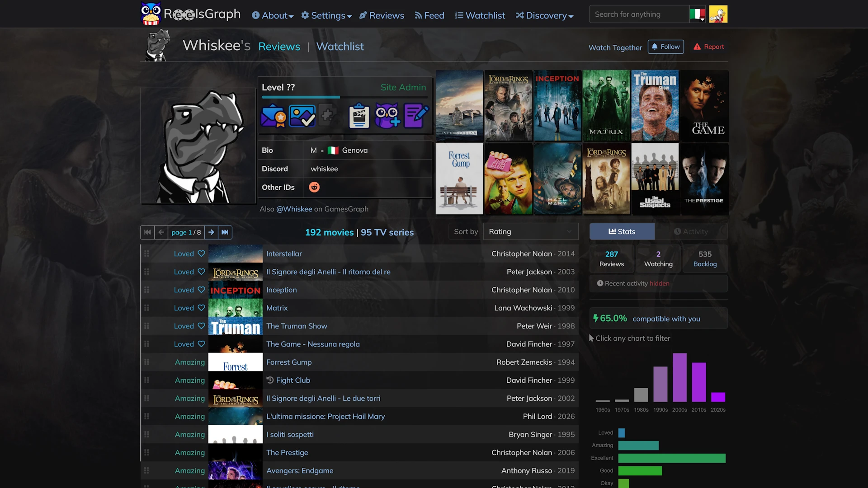
Task: Filter by 192 movies
Action: coord(329,232)
